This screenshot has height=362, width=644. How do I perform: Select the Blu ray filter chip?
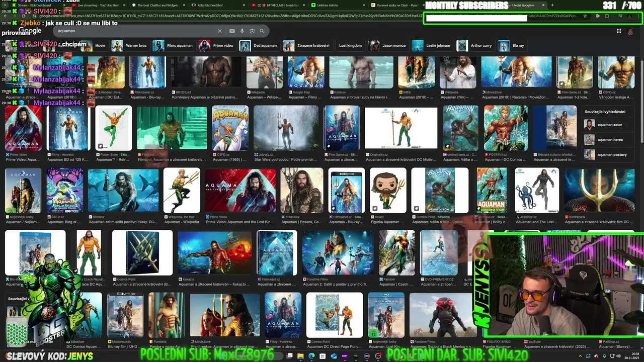(x=512, y=46)
